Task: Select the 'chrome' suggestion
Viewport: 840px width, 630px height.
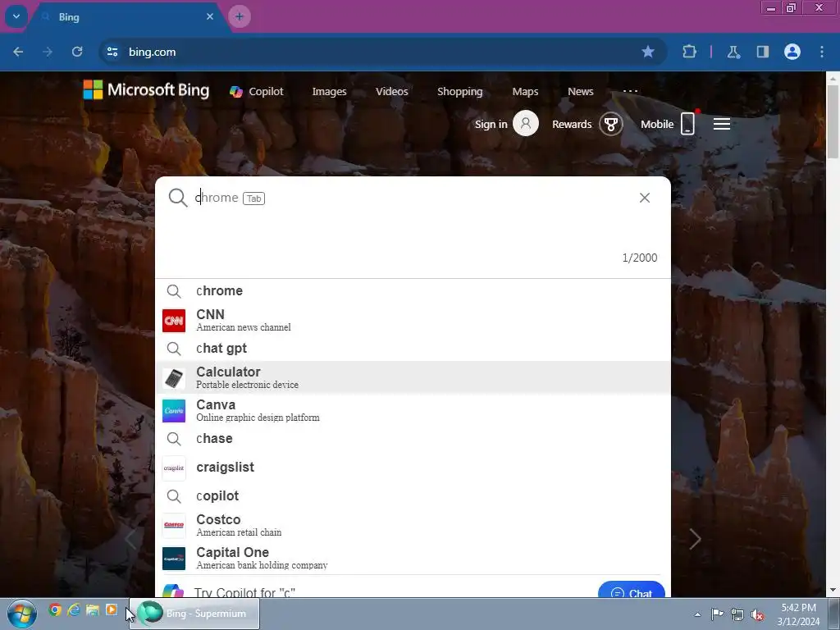Action: [x=413, y=291]
